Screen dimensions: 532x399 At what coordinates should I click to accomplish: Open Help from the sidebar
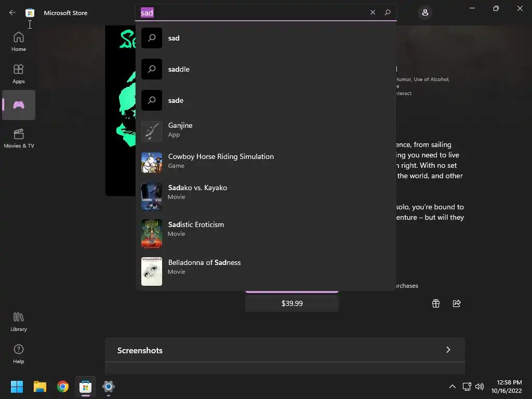point(19,354)
